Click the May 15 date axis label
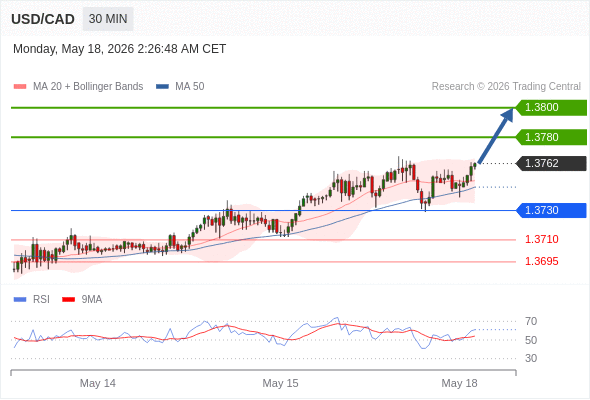The image size is (590, 400). (280, 383)
